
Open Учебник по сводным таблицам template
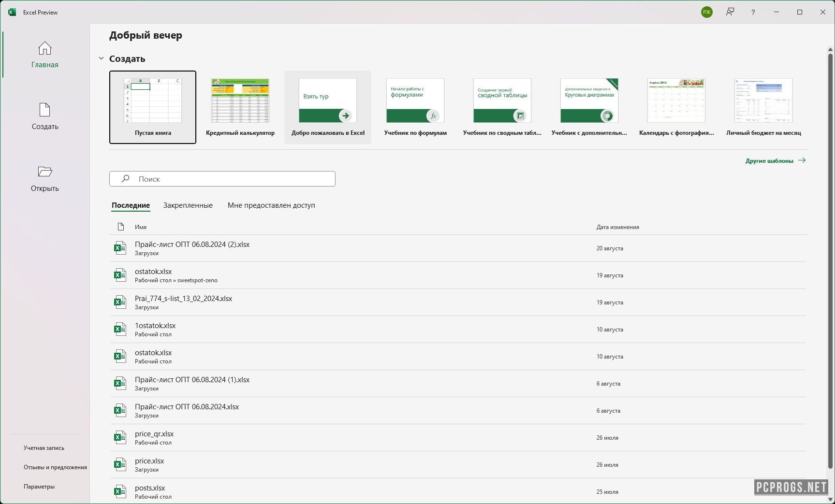(502, 107)
